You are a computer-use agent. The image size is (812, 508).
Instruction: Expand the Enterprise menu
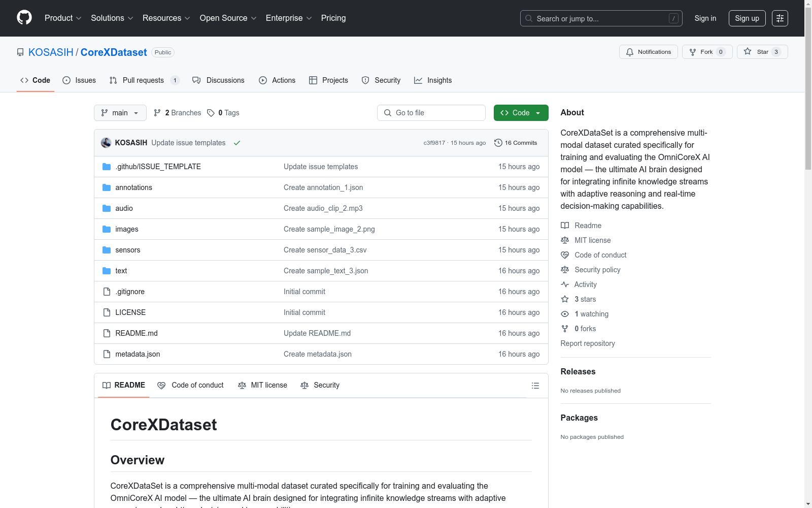pos(289,18)
